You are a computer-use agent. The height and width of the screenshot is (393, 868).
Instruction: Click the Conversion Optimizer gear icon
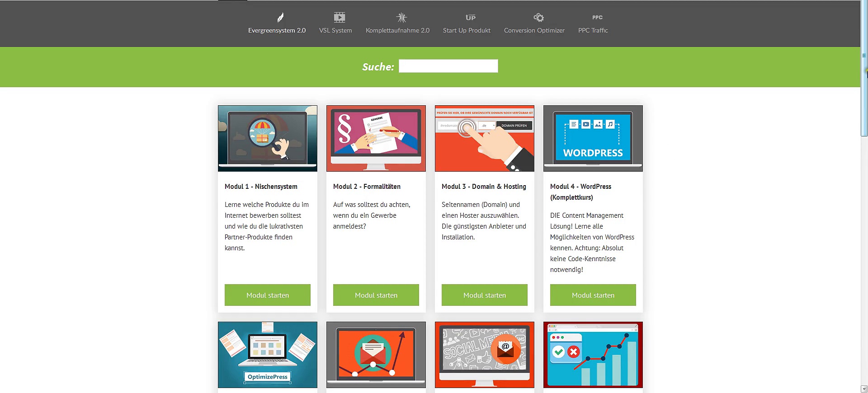click(538, 18)
